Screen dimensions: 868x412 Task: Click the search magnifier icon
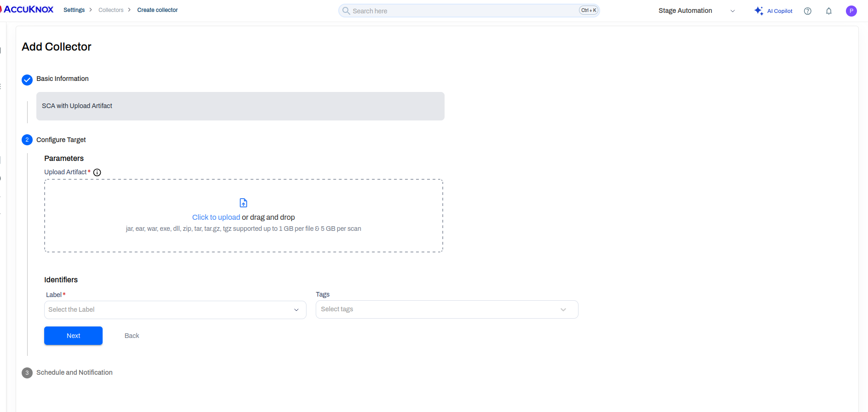tap(346, 11)
